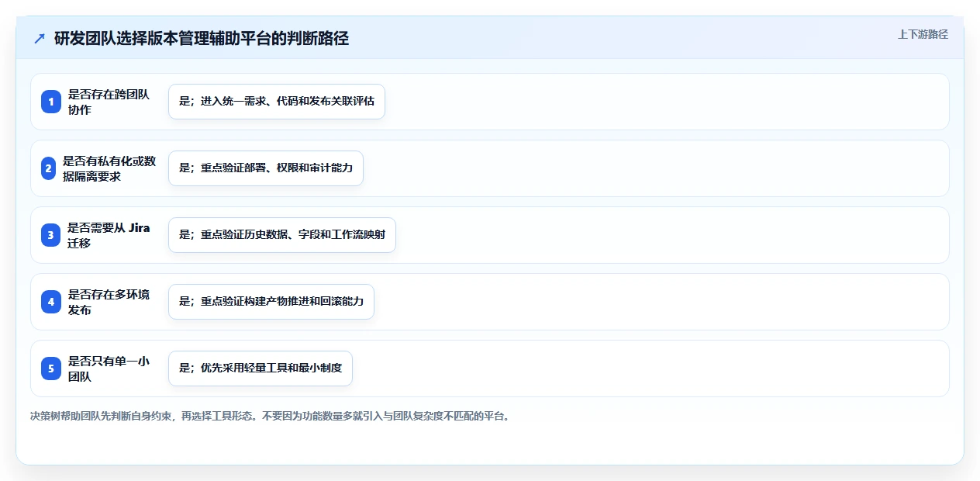Click step badge number 5

[x=51, y=369]
